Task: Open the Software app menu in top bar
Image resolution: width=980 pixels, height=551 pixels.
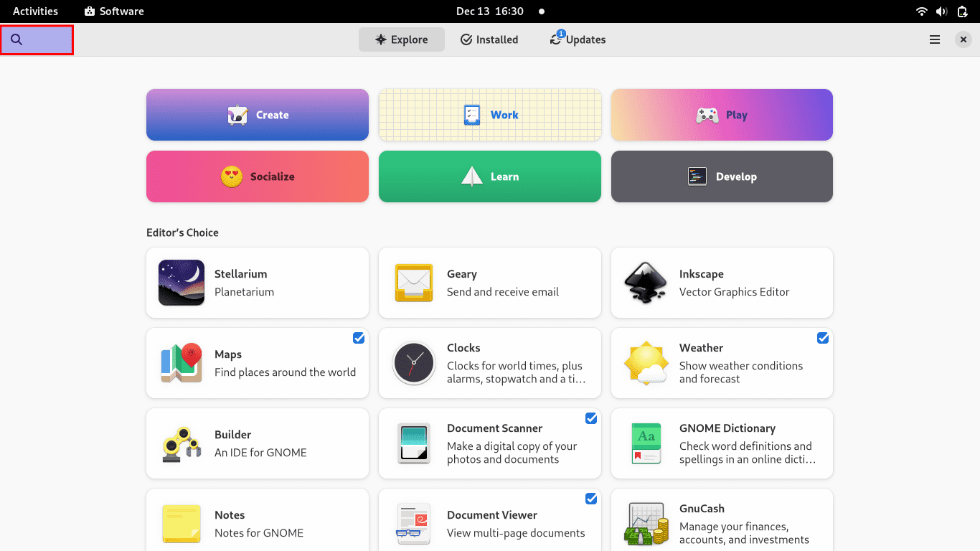Action: click(x=114, y=11)
